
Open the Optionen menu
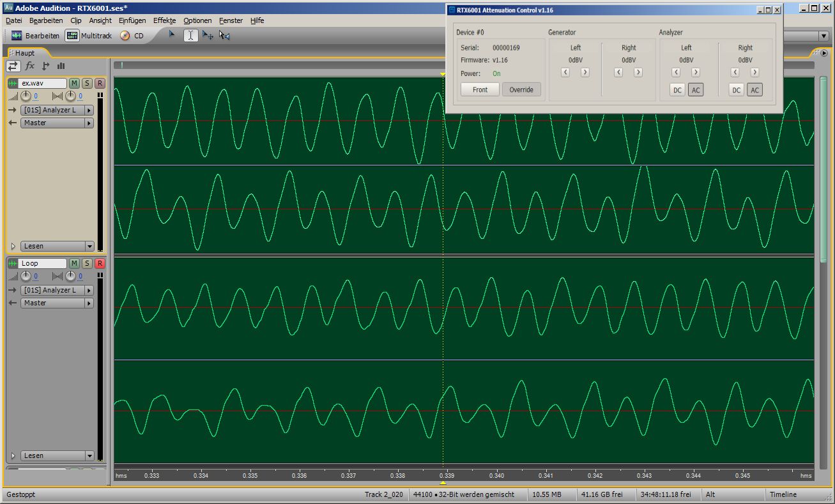(197, 20)
